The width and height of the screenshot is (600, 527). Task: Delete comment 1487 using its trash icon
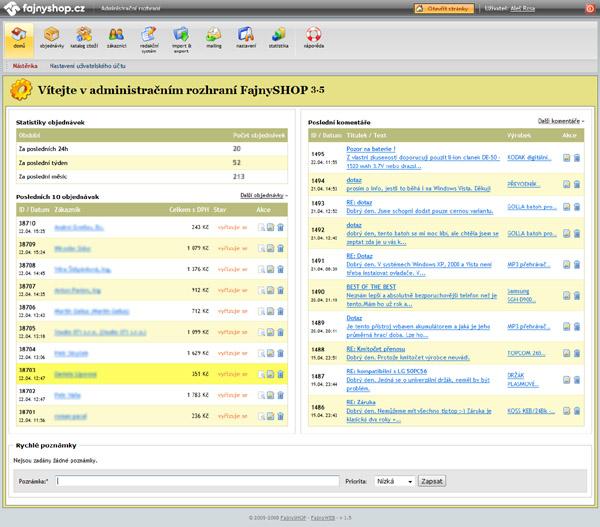tap(577, 380)
